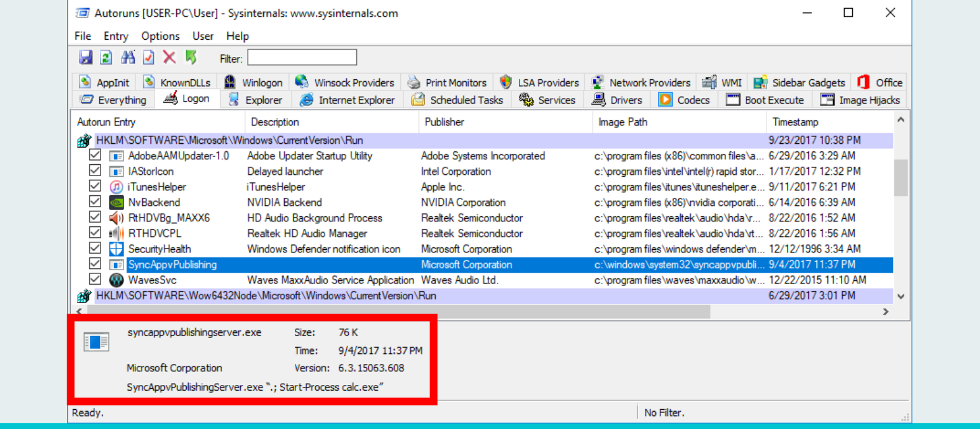Click the Save toolbar icon

[86, 58]
